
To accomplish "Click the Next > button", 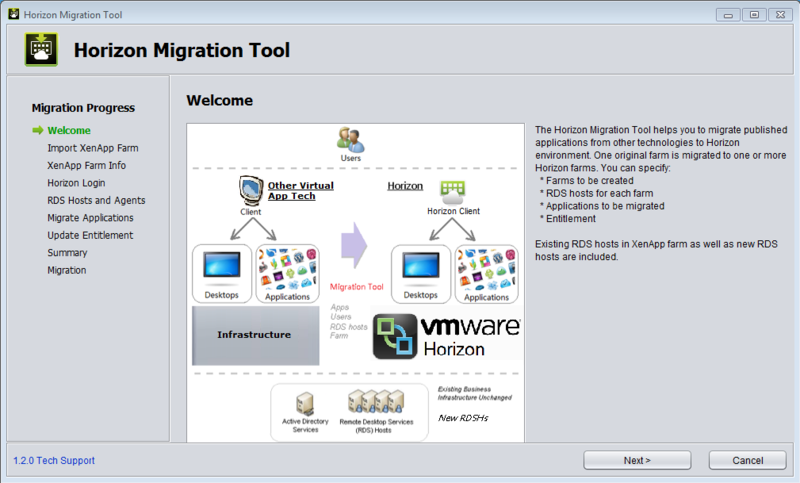I will click(x=637, y=460).
